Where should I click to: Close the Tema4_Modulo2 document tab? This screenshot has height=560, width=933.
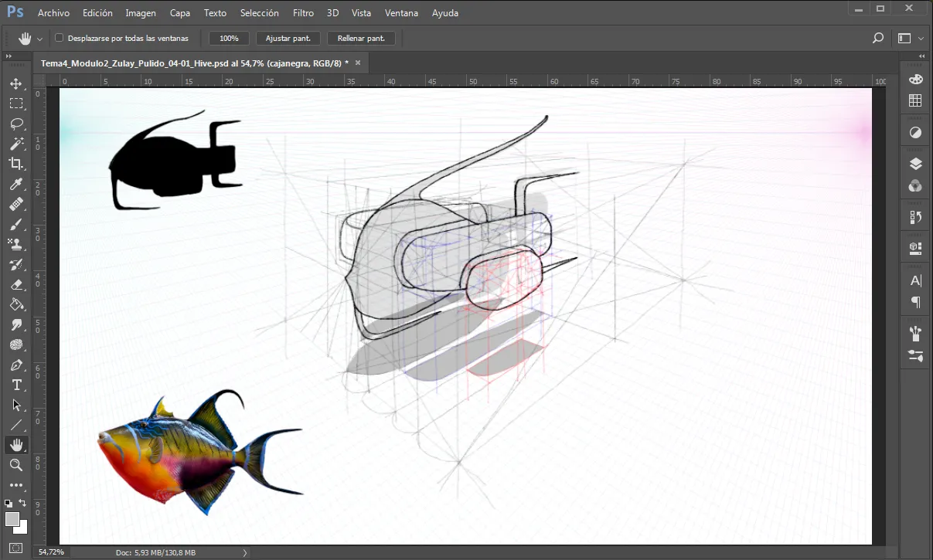pos(356,63)
